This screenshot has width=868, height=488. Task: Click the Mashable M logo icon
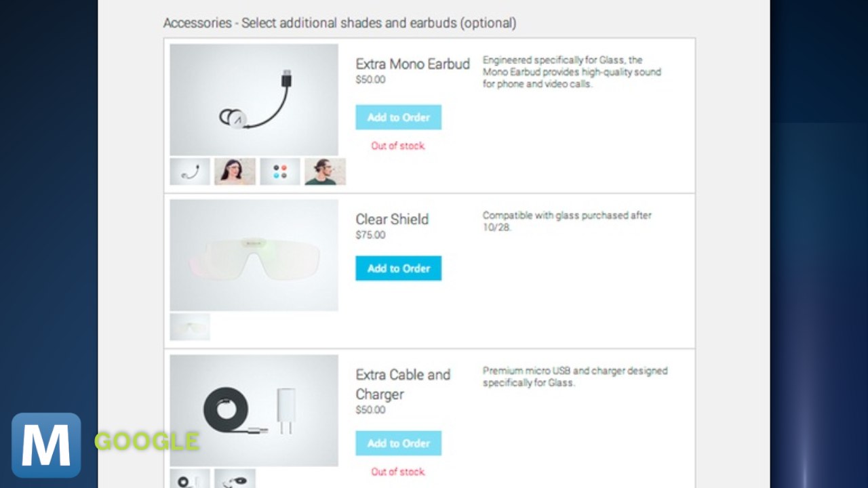(46, 445)
